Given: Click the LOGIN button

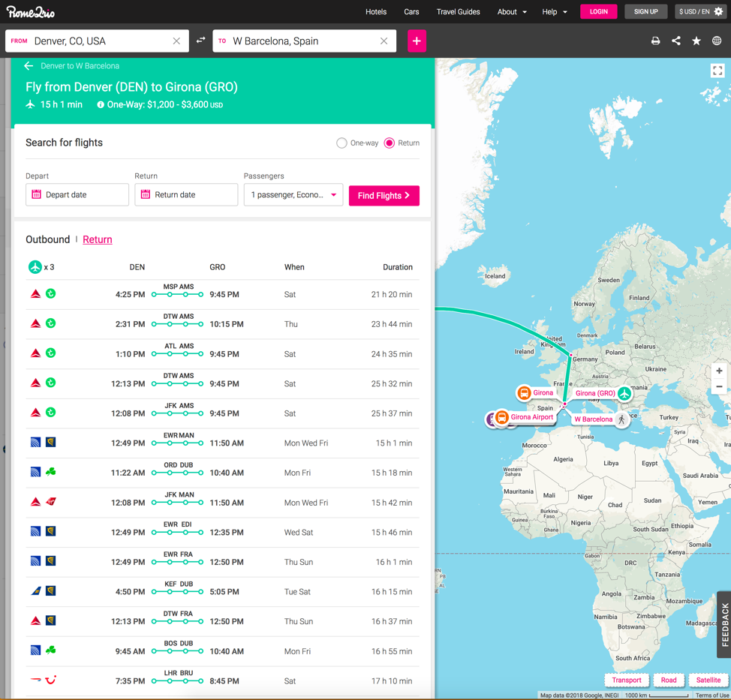Looking at the screenshot, I should 598,12.
